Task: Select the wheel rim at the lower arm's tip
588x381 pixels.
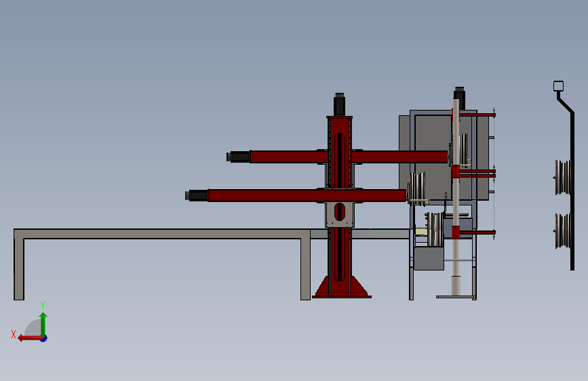Action: coord(417,188)
